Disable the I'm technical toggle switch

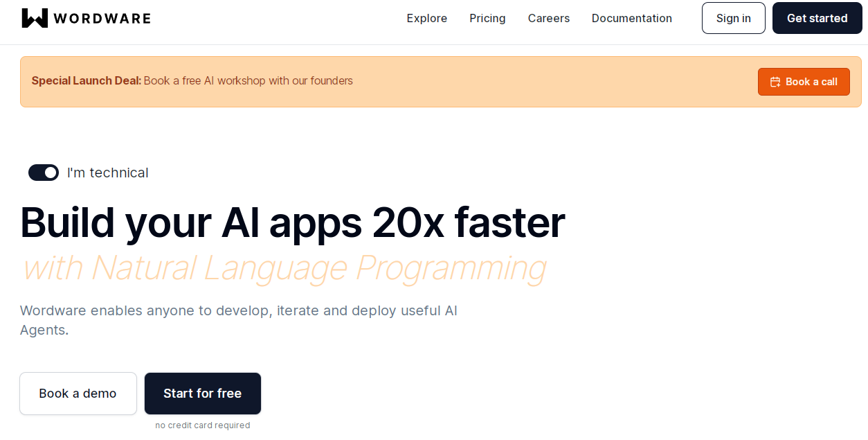[44, 173]
